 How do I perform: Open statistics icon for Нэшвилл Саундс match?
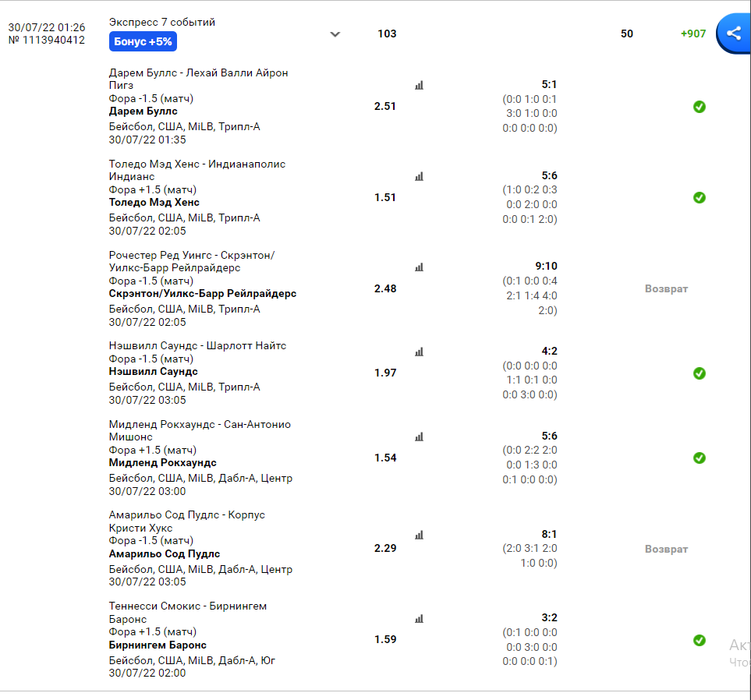(x=419, y=352)
